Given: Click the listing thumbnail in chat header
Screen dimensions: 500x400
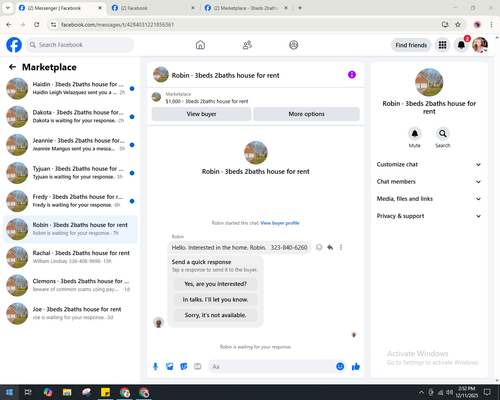Looking at the screenshot, I should [161, 75].
